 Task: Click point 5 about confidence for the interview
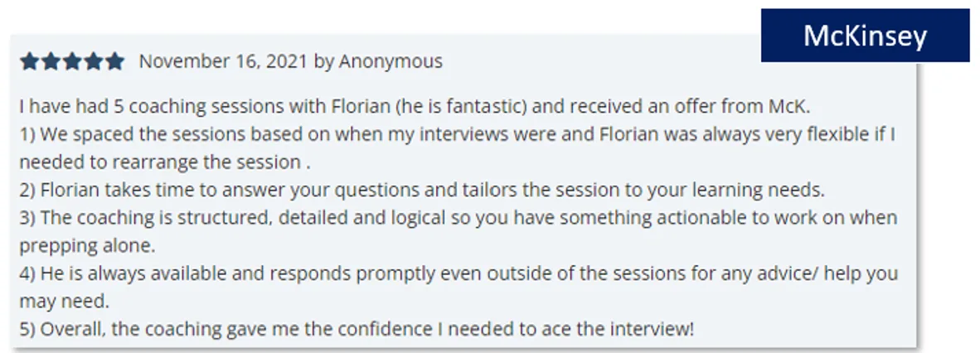[357, 329]
